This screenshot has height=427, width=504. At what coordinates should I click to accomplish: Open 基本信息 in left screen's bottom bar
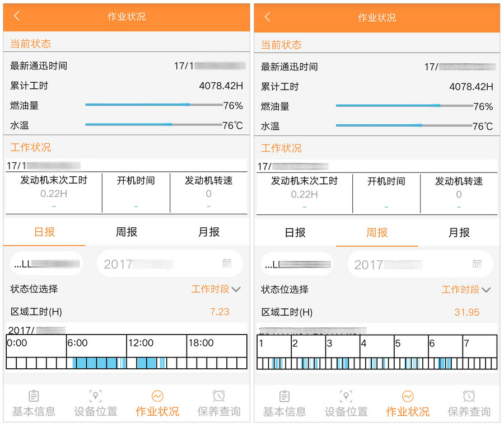(34, 404)
